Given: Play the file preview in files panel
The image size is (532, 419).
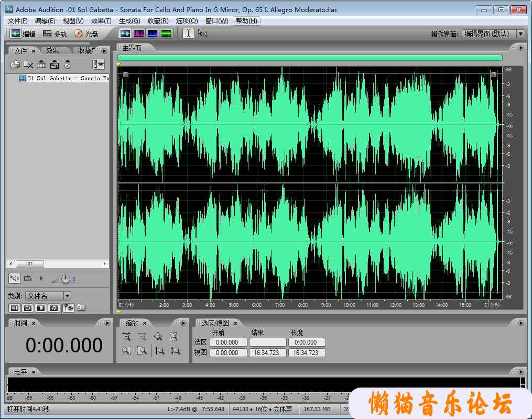Looking at the screenshot, I should 41,278.
